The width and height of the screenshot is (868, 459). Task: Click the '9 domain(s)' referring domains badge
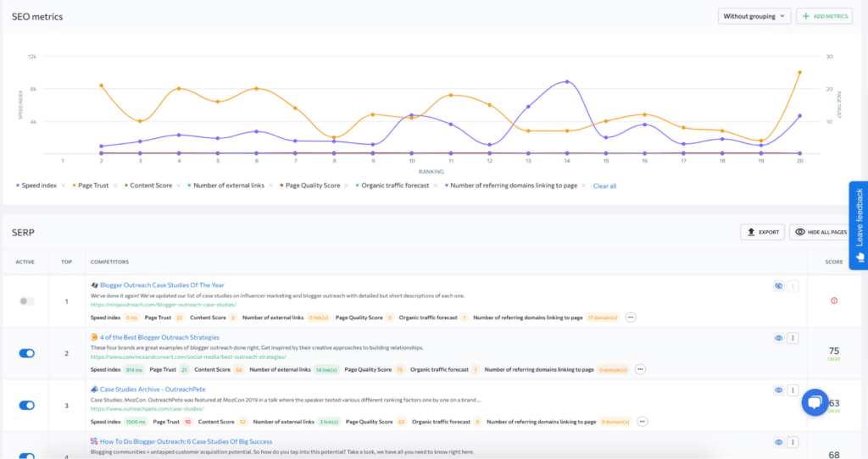[x=615, y=422]
